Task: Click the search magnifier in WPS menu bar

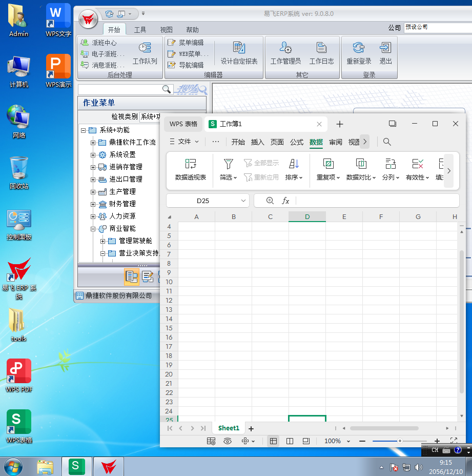Action: (x=387, y=142)
